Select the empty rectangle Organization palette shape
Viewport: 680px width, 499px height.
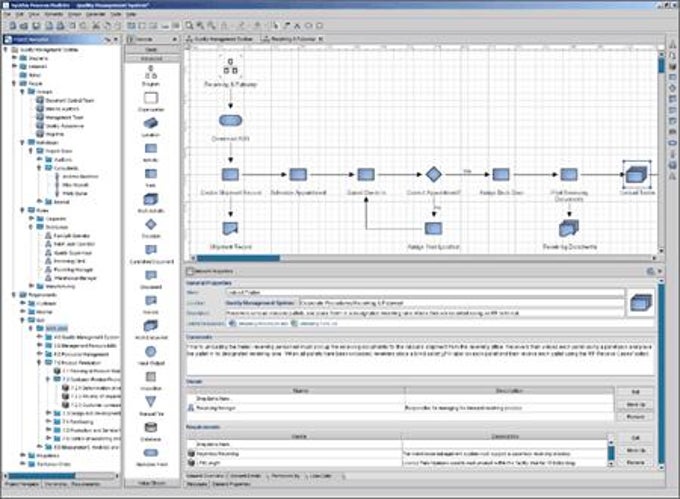[150, 98]
